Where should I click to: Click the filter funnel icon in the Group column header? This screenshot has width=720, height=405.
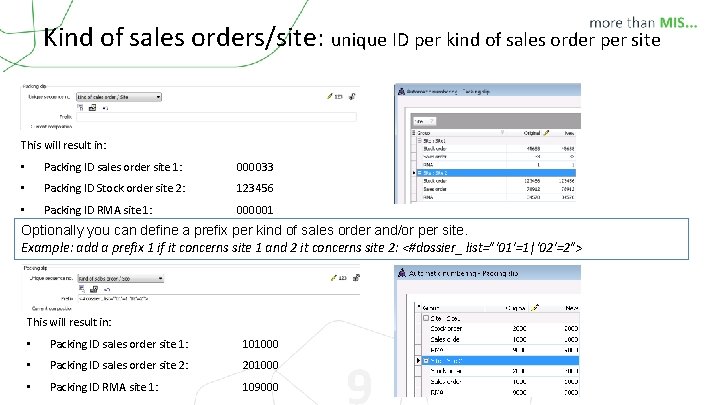point(502,133)
